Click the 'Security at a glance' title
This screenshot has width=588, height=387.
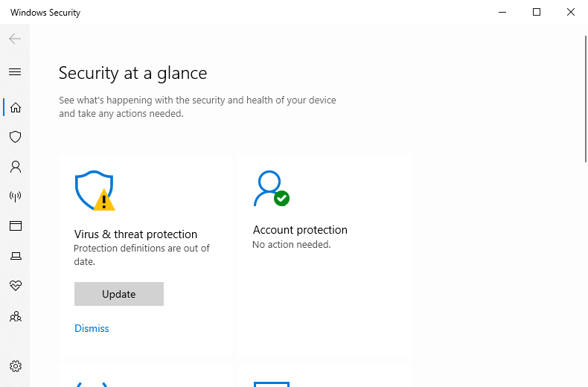click(x=132, y=73)
